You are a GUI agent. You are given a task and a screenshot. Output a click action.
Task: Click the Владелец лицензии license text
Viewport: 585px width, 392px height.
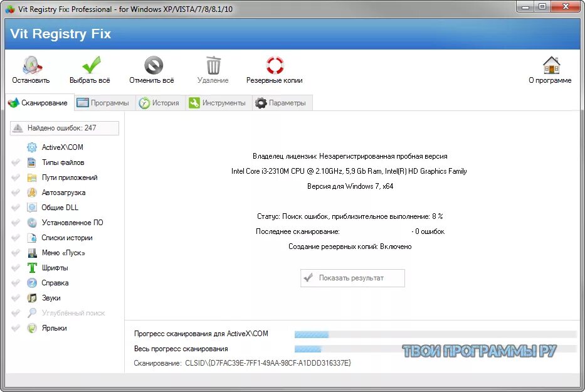pos(350,156)
